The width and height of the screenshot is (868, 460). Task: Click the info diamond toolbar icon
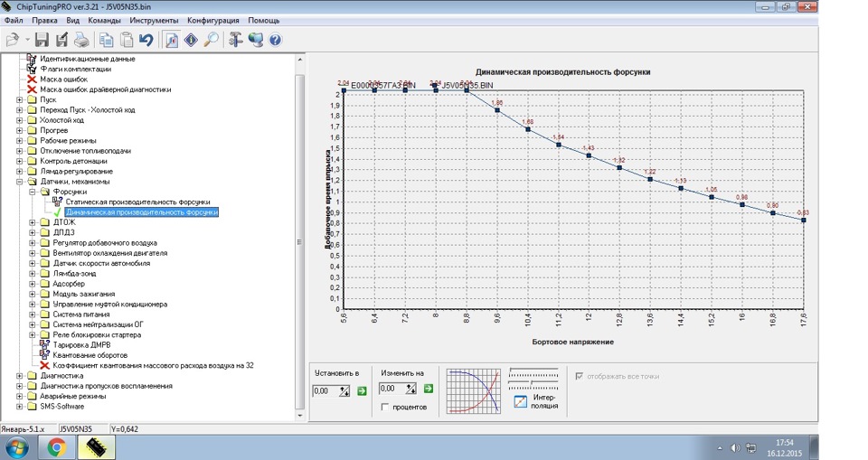[191, 40]
